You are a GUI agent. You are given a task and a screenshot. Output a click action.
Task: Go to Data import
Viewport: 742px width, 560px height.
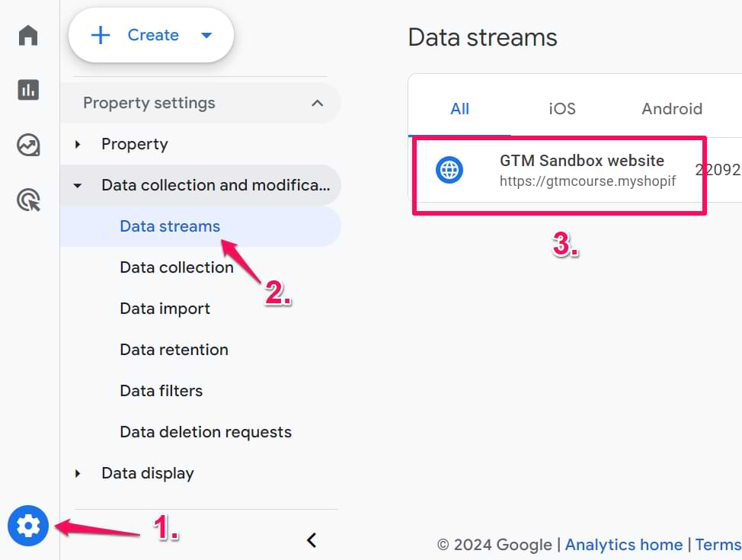(165, 309)
